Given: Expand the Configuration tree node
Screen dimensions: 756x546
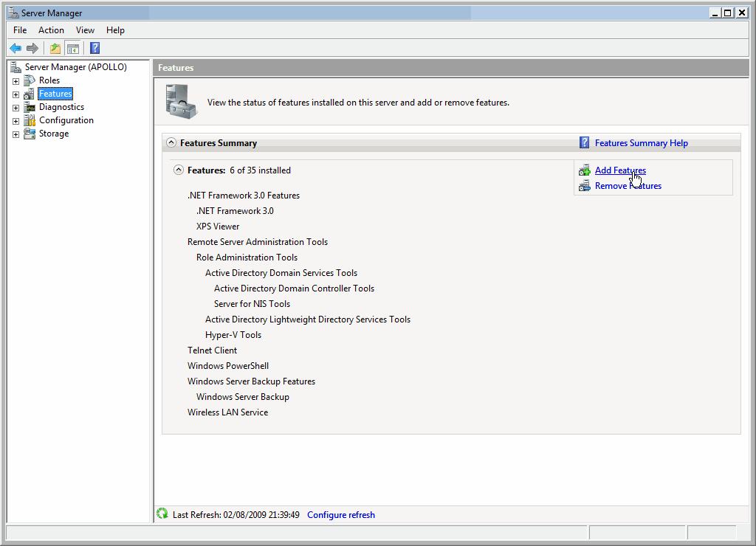Looking at the screenshot, I should point(16,121).
